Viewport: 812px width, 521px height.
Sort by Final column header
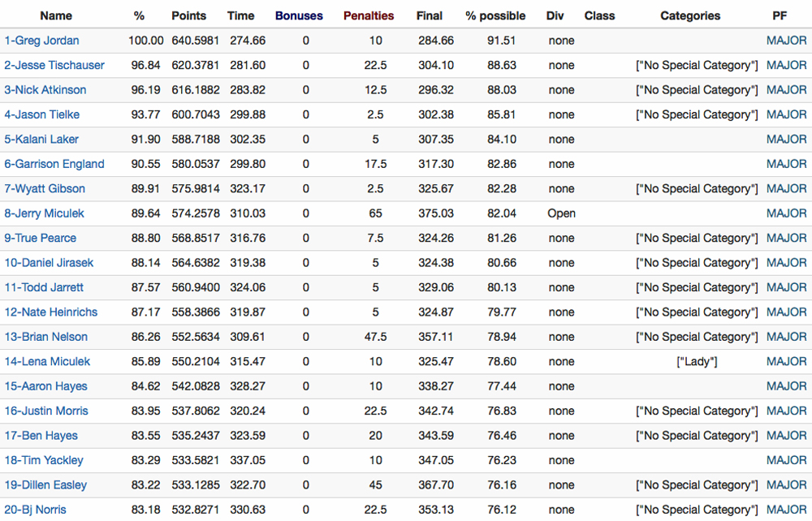coord(430,16)
